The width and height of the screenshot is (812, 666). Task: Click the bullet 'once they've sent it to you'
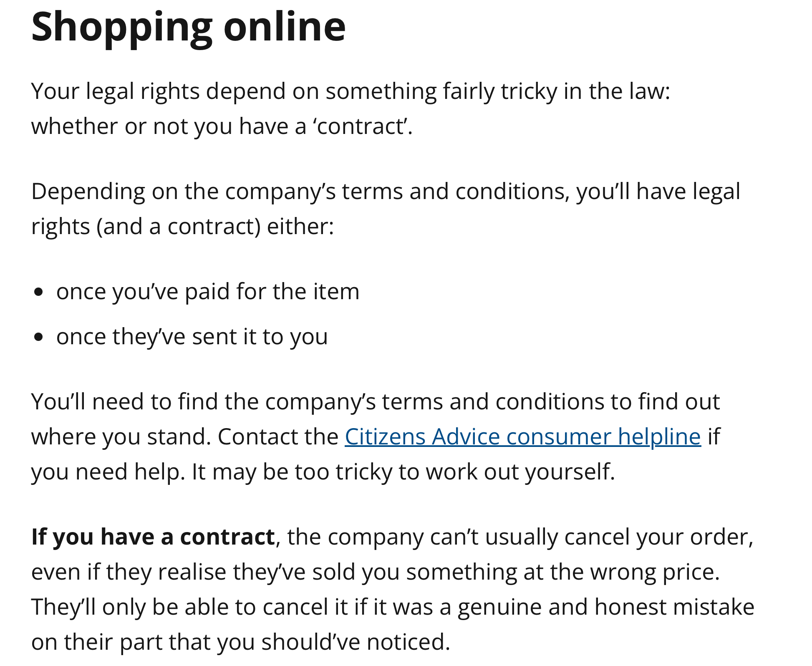(192, 336)
